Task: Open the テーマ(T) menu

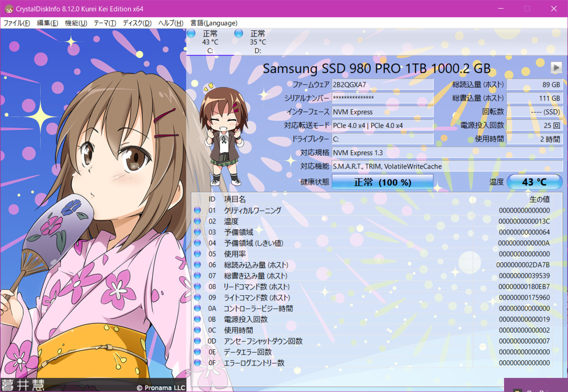Action: pyautogui.click(x=105, y=23)
